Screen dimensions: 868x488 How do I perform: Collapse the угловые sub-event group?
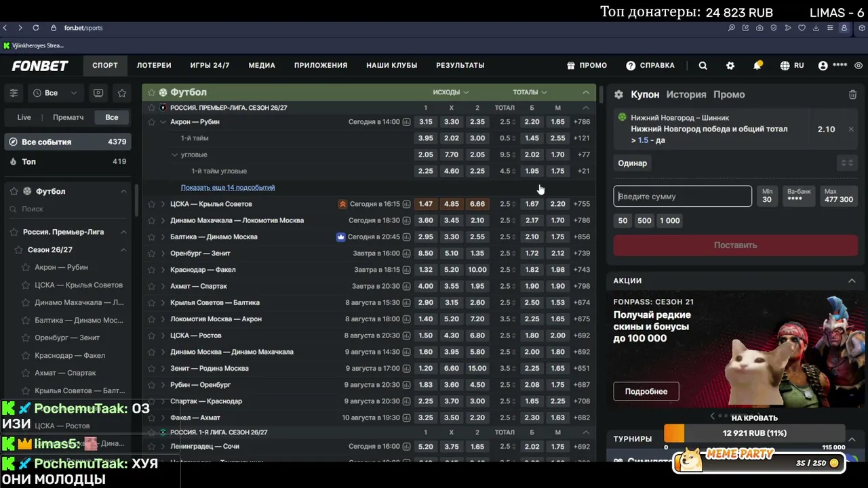[x=175, y=155]
